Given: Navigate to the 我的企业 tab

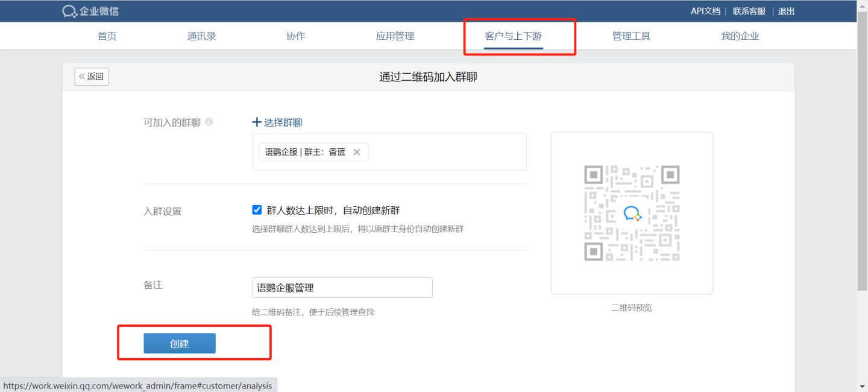Looking at the screenshot, I should (x=740, y=36).
